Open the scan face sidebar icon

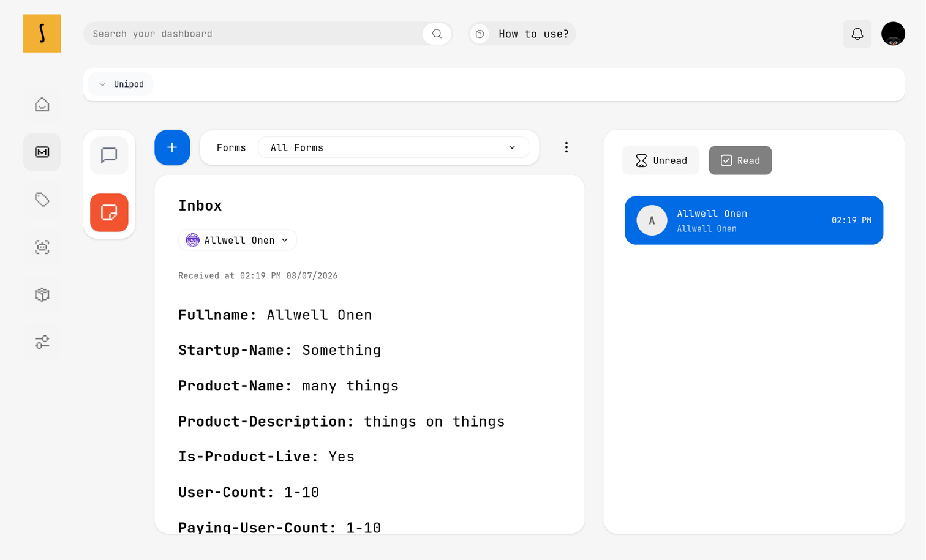click(42, 247)
